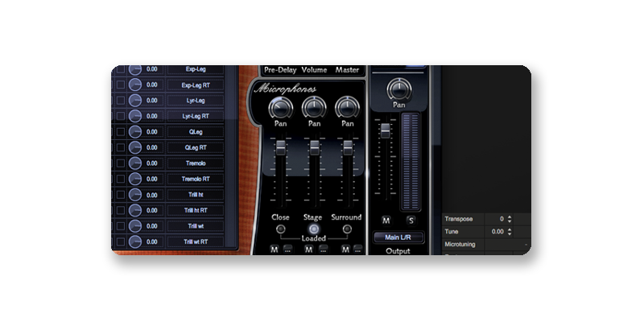Click the round knob beside QLeg

coord(134,132)
